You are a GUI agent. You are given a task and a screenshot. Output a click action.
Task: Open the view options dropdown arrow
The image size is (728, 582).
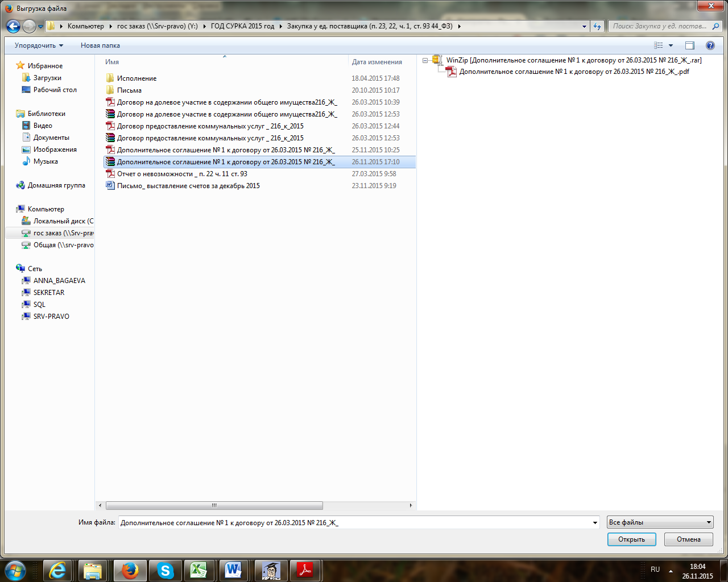[671, 45]
